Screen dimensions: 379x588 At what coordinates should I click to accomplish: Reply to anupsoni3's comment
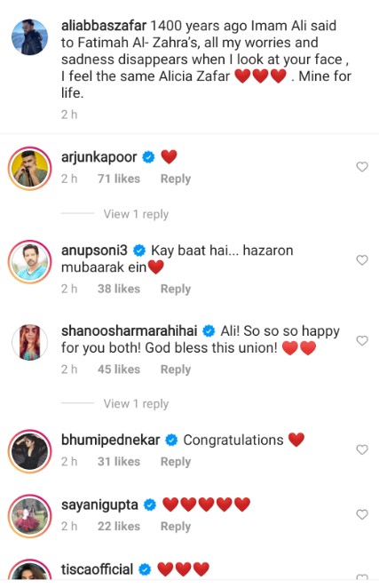[176, 290]
